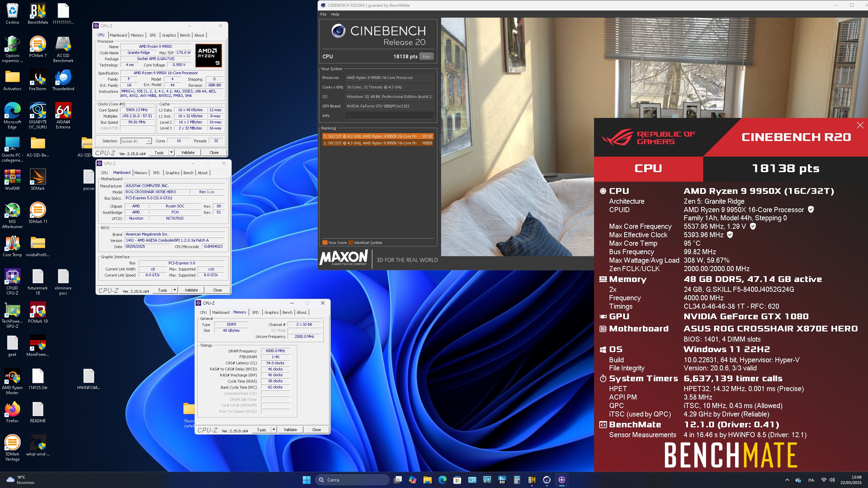The image size is (868, 488).
Task: Open the BenchMate desktop shortcut
Action: (x=38, y=14)
